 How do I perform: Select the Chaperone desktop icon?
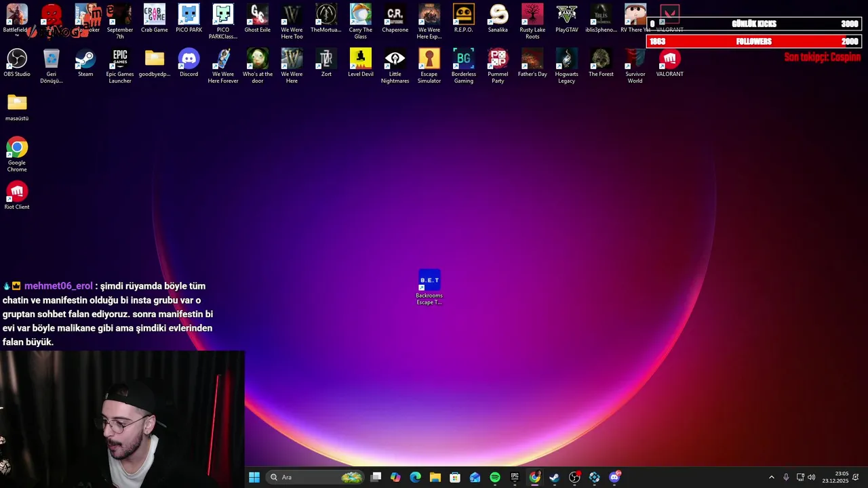tap(395, 18)
